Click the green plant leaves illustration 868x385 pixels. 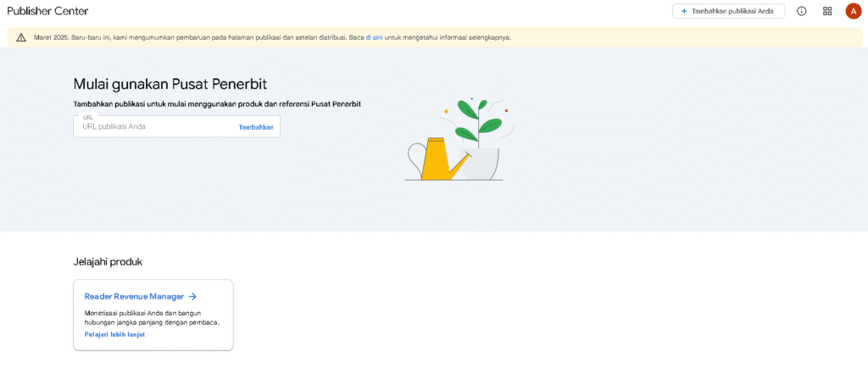tap(477, 119)
